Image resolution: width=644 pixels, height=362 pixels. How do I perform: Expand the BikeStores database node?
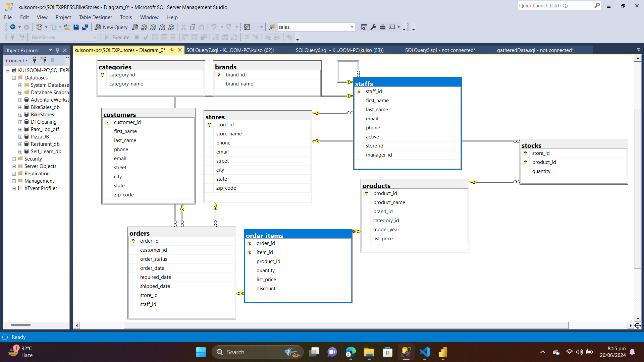click(20, 115)
